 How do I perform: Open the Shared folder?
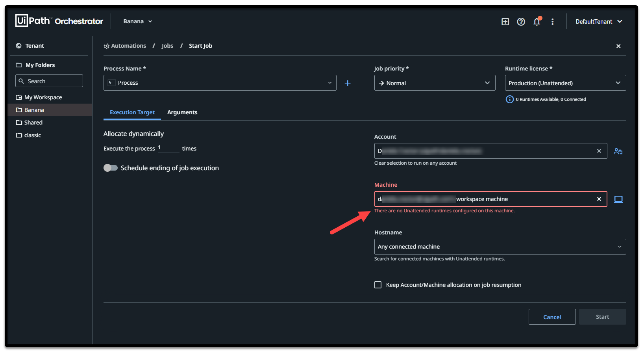33,123
